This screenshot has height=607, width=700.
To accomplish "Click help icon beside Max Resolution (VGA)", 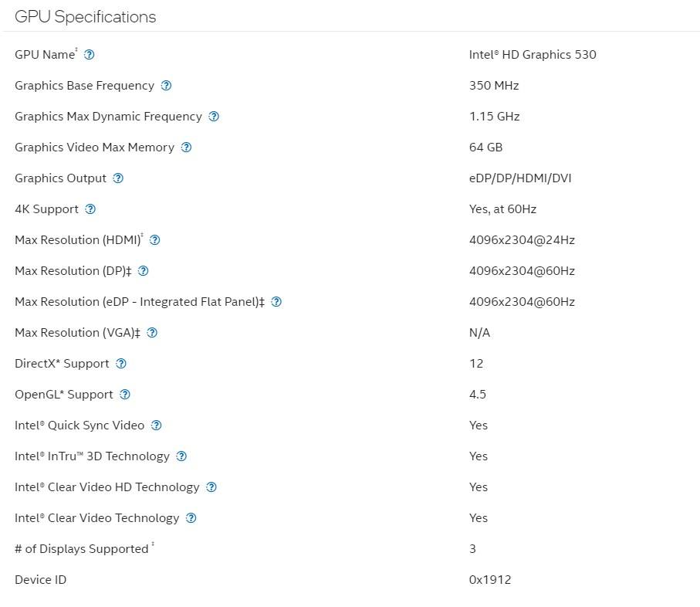I will (x=152, y=333).
